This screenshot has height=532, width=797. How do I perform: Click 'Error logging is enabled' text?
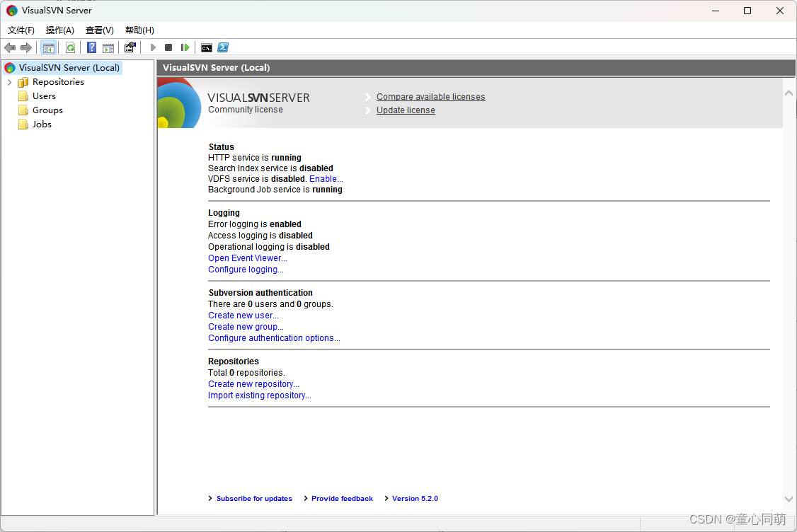pos(254,224)
